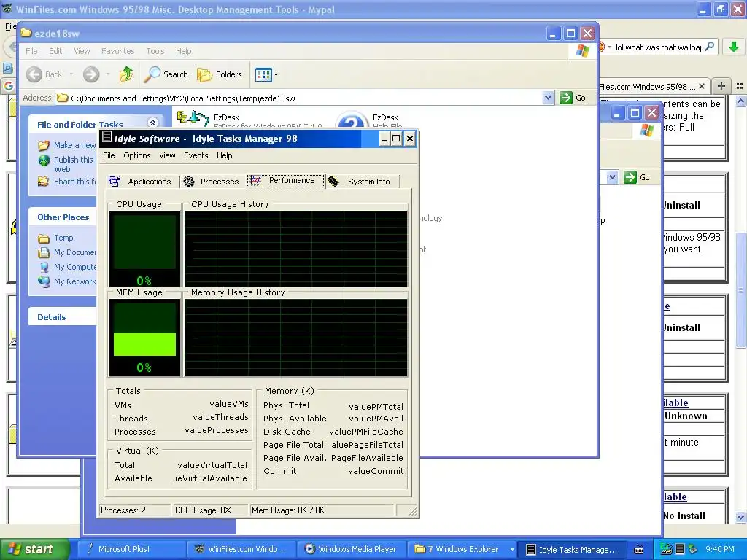Open Events menu in Idyle Tasks Manager
The image size is (747, 560).
[x=196, y=155]
